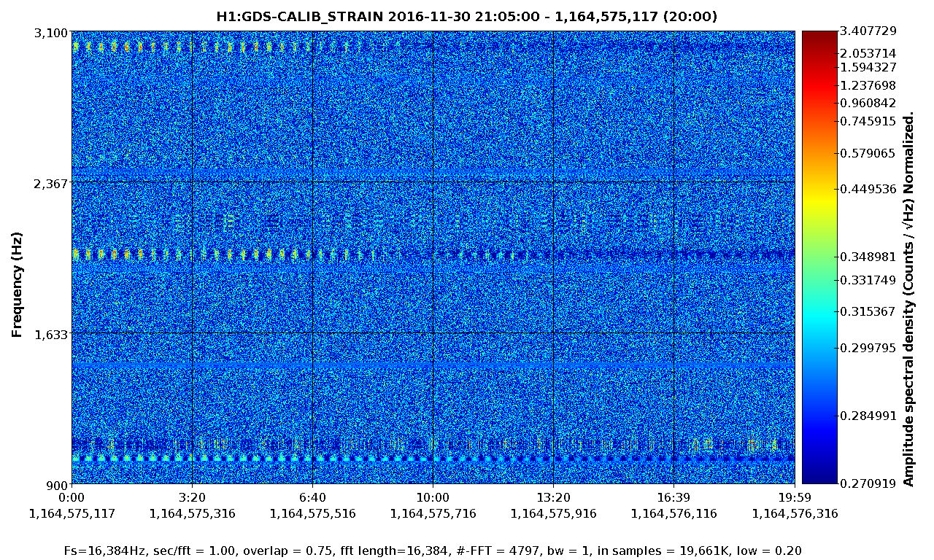Click the colorbar value 0.579065

(x=868, y=153)
